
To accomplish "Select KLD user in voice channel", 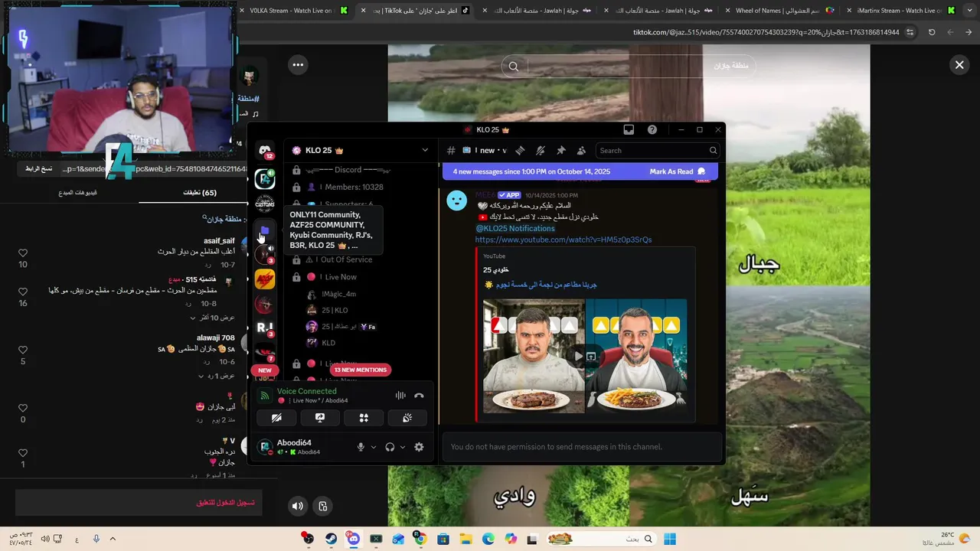I will pos(328,343).
